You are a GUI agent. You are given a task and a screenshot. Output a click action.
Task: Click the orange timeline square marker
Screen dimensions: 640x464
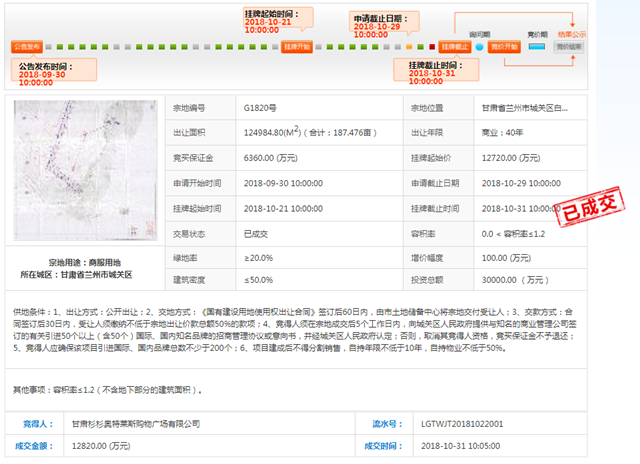(409, 47)
